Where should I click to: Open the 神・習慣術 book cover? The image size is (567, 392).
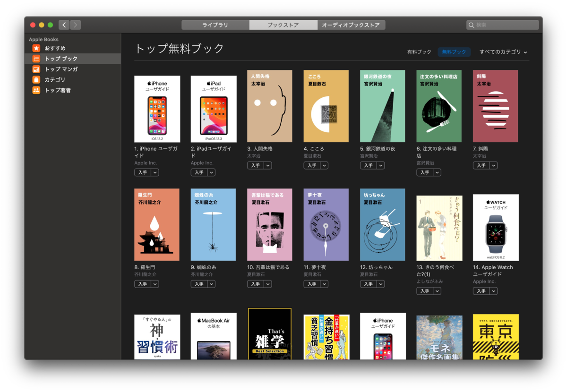pos(157,337)
